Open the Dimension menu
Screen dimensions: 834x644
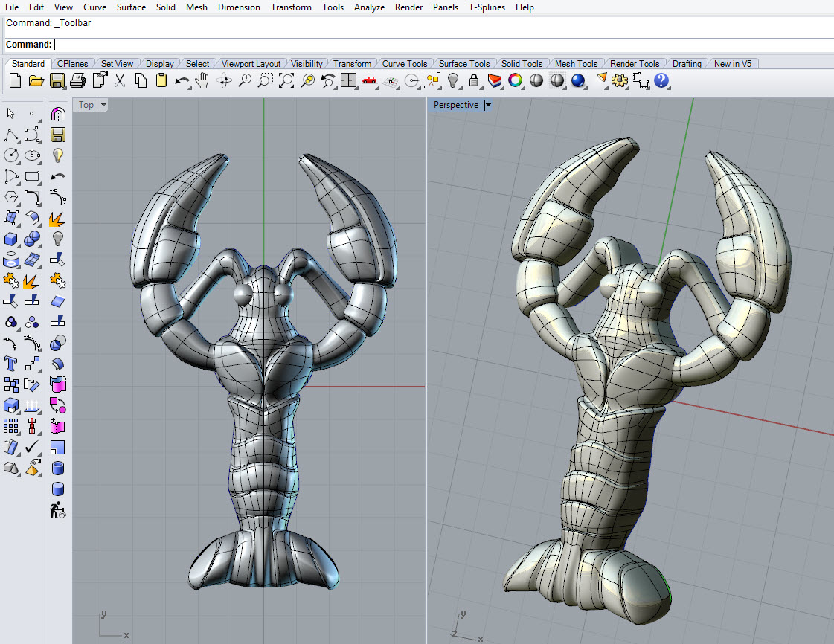239,7
